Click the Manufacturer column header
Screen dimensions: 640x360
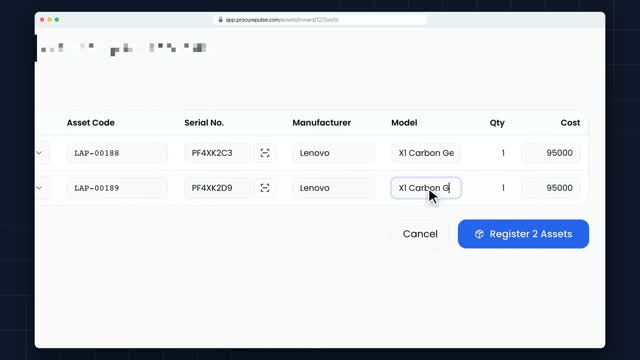[322, 123]
